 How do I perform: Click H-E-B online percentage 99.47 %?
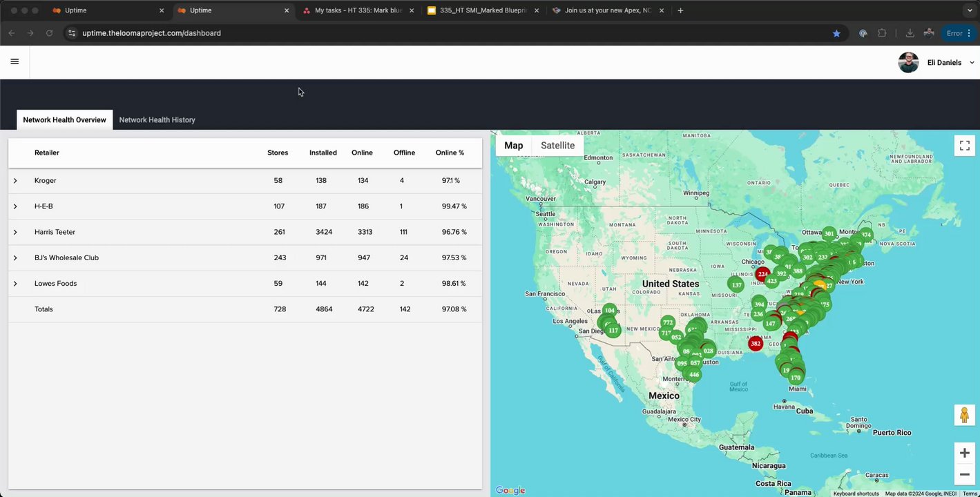[454, 206]
